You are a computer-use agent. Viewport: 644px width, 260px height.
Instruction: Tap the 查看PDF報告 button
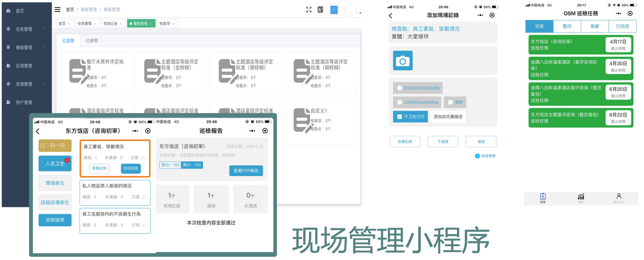tap(246, 171)
